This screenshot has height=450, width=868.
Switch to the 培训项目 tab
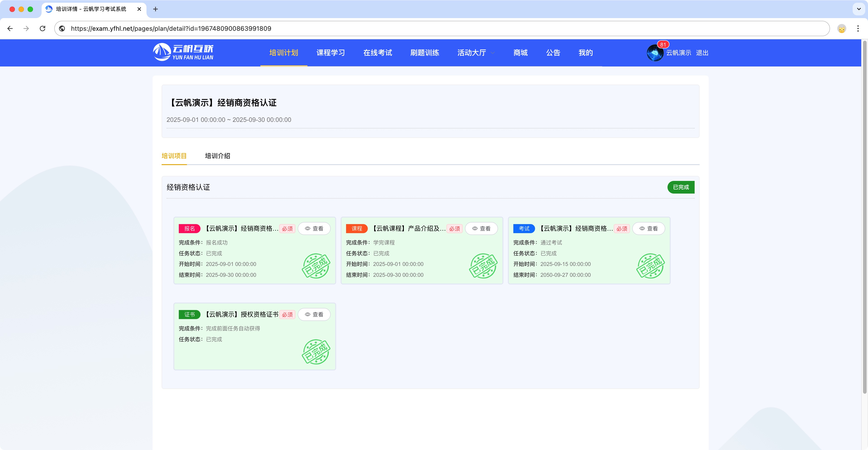pos(174,156)
